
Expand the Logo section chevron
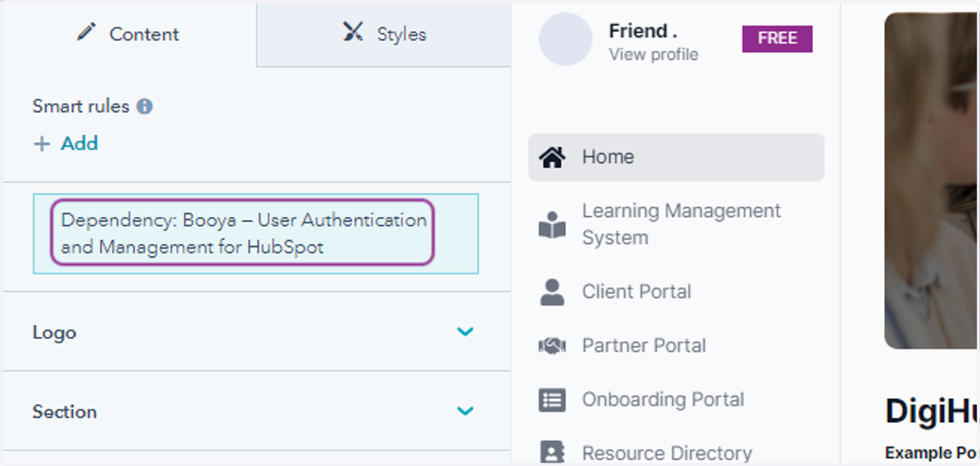pyautogui.click(x=465, y=332)
